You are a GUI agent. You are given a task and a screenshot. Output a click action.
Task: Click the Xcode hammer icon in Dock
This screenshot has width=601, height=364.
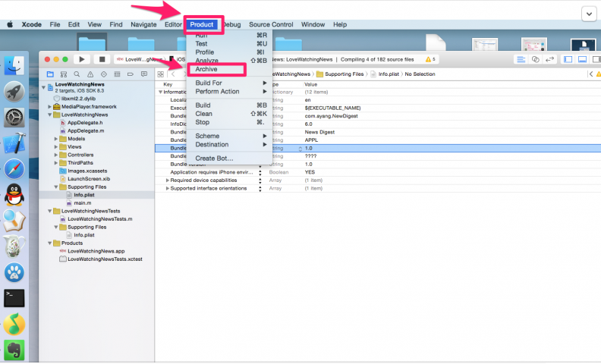point(14,143)
